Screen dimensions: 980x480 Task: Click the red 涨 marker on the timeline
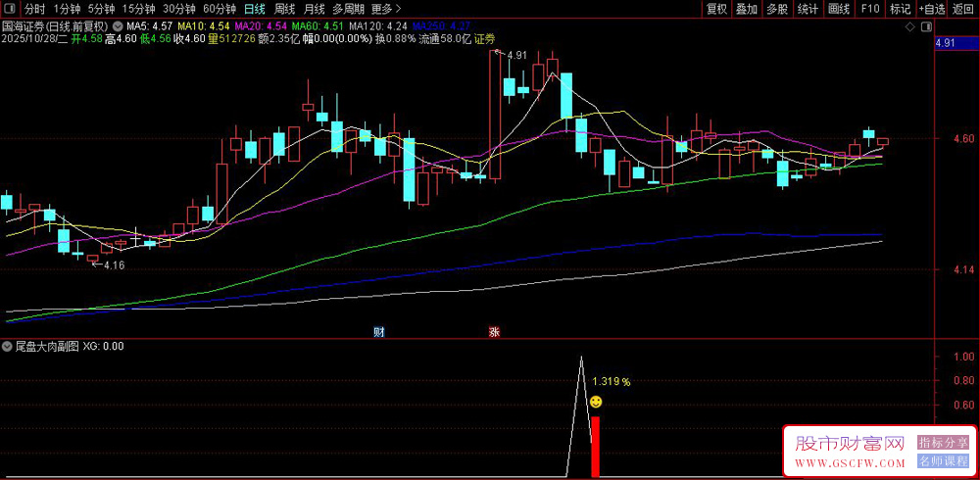494,332
